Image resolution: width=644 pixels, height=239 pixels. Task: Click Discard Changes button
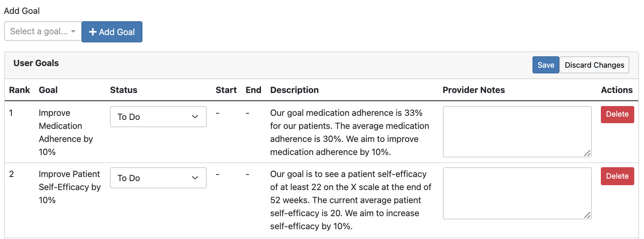[x=594, y=65]
